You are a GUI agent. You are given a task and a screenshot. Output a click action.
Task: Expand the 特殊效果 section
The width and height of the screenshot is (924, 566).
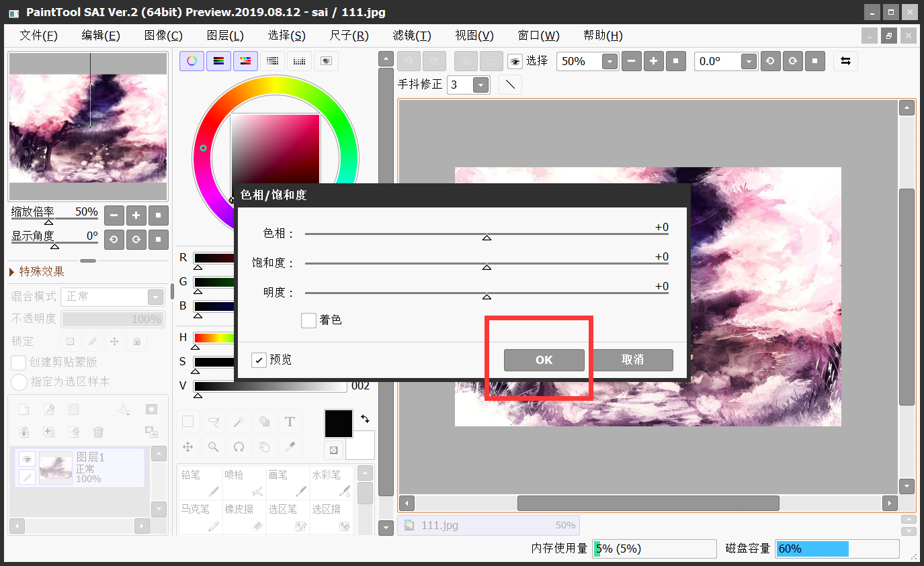point(37,272)
